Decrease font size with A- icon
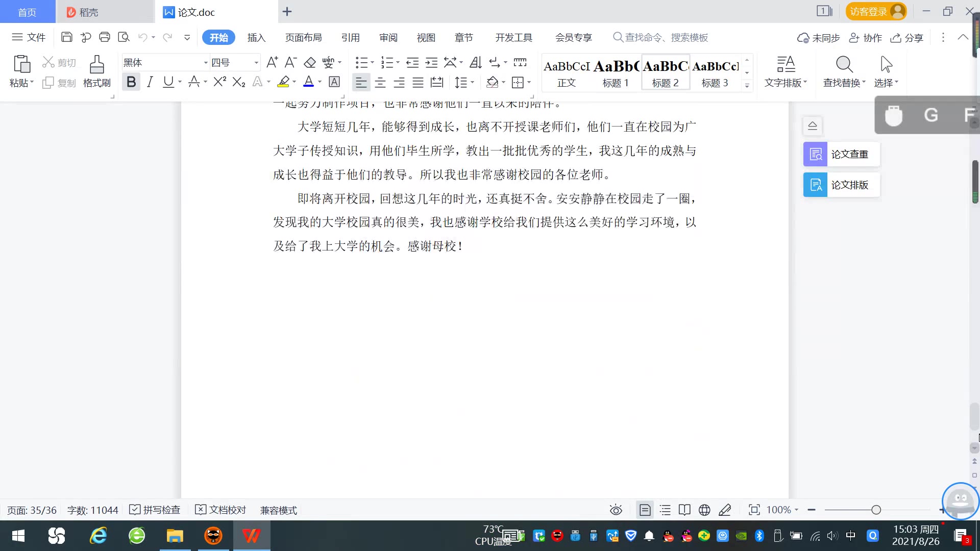 point(291,62)
